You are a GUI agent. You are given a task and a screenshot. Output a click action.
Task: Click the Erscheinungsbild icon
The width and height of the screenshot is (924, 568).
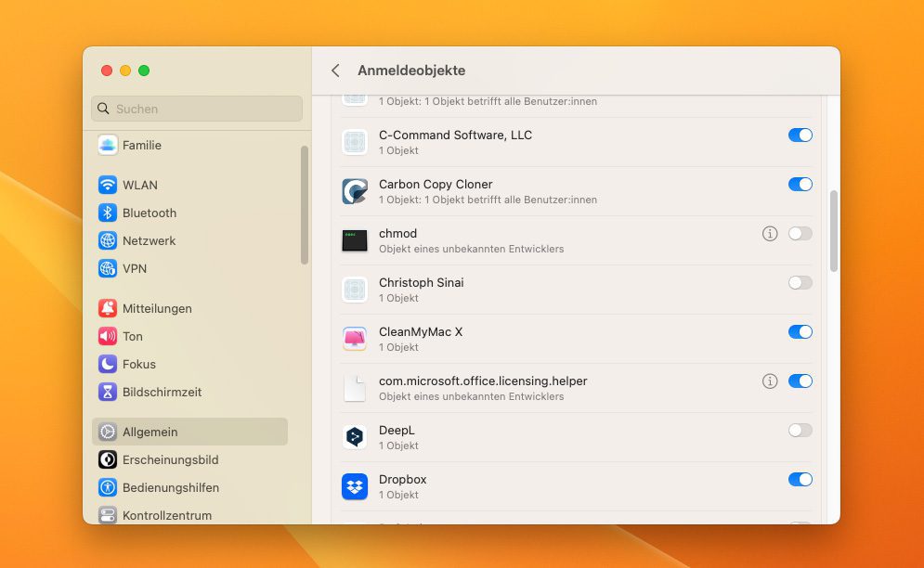click(x=107, y=459)
